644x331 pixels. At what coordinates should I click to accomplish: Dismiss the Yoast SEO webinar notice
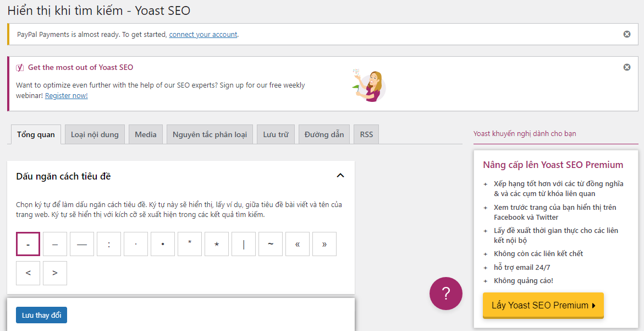[626, 67]
